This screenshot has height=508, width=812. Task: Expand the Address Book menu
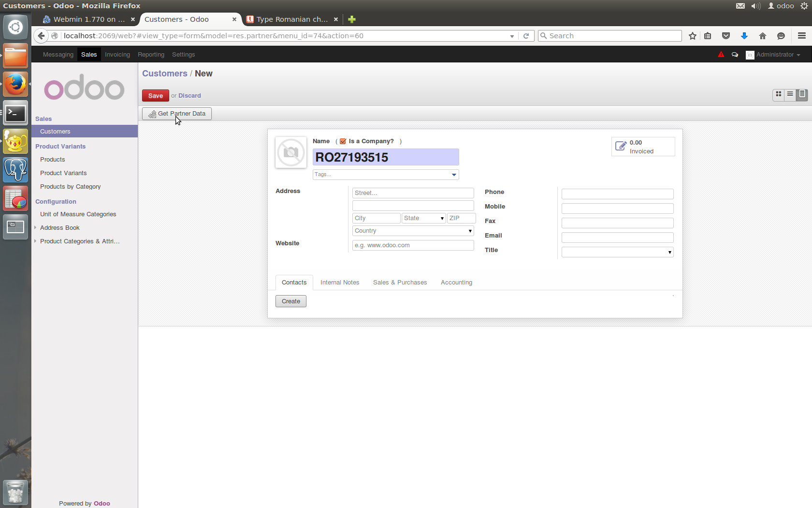click(60, 228)
